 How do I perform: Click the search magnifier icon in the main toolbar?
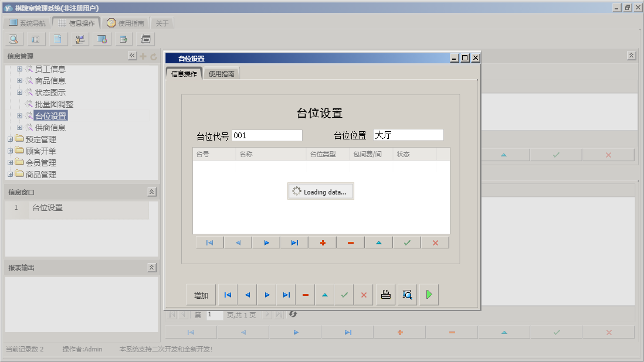(x=13, y=39)
